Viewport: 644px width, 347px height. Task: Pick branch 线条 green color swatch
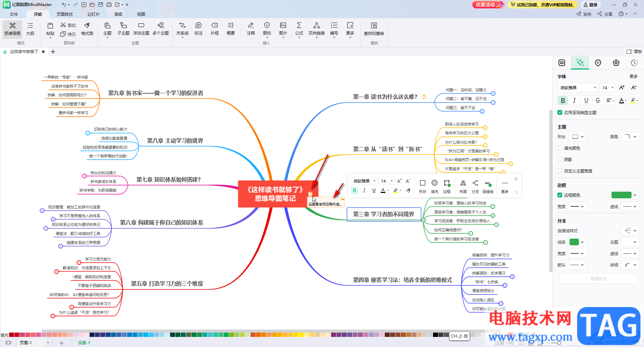[574, 242]
